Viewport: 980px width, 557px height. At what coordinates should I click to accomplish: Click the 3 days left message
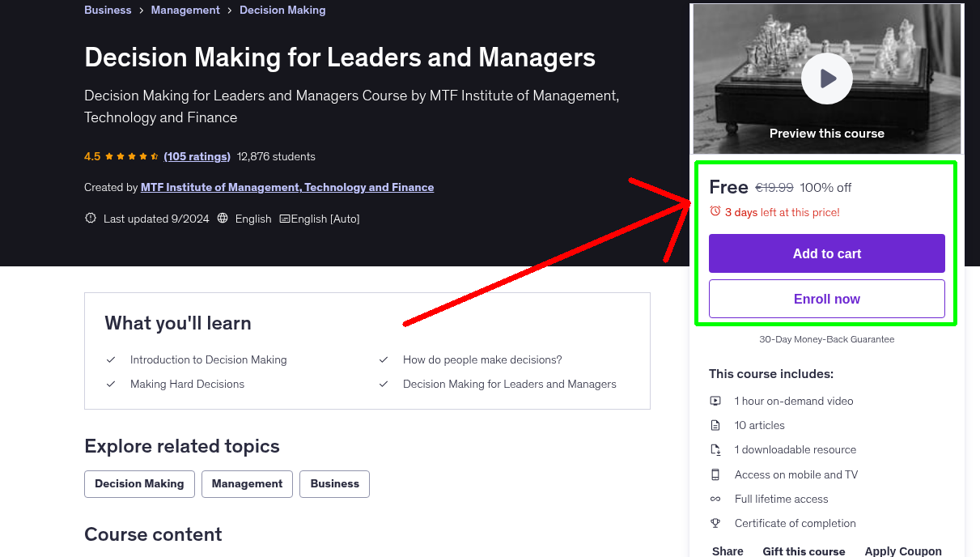783,212
